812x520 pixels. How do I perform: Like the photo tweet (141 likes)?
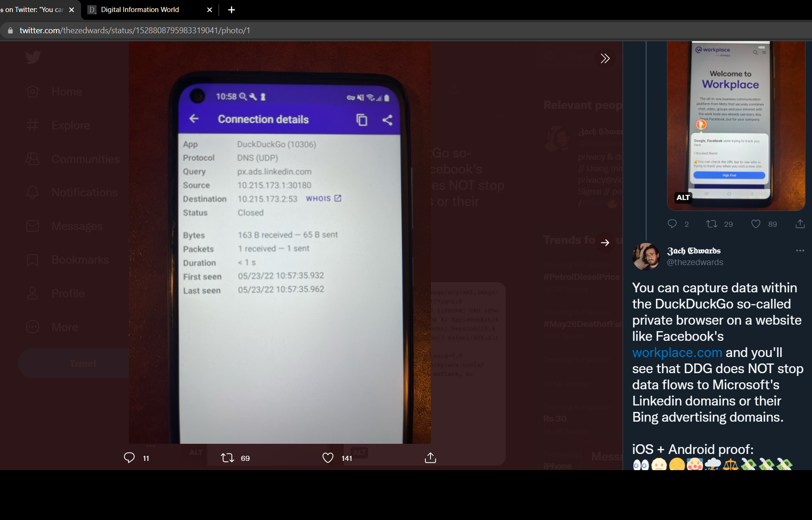pyautogui.click(x=337, y=458)
